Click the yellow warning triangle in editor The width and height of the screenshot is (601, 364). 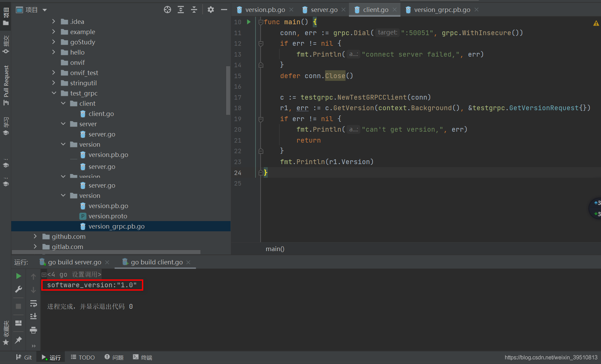tap(596, 23)
